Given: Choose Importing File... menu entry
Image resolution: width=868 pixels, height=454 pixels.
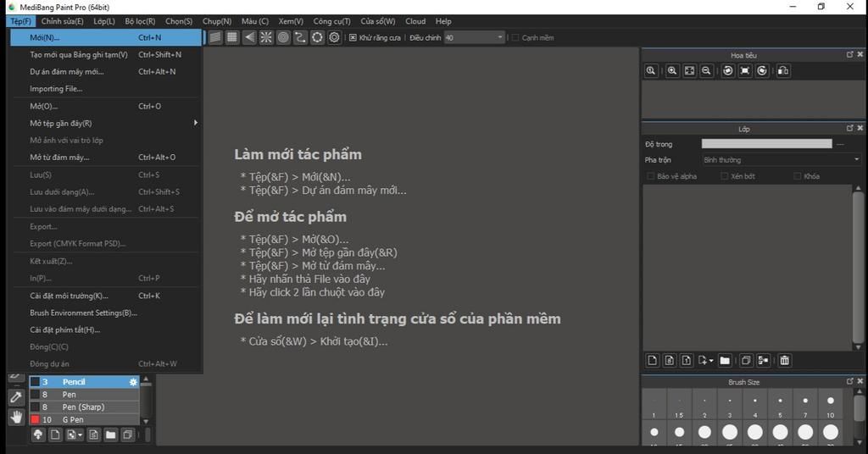Looking at the screenshot, I should click(x=105, y=88).
